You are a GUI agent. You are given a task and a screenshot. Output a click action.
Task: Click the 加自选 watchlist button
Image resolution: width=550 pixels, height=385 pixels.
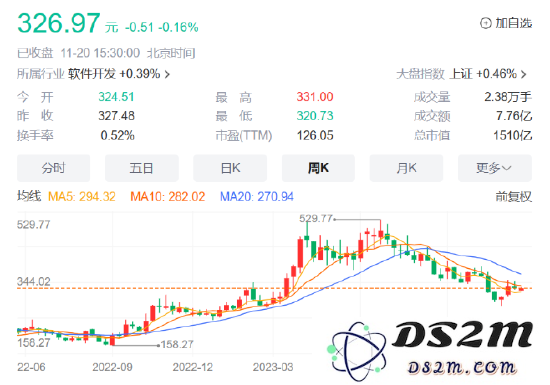coord(506,23)
